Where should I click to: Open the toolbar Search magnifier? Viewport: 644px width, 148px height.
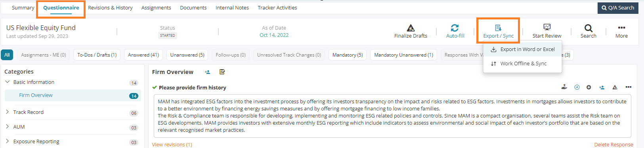[589, 28]
